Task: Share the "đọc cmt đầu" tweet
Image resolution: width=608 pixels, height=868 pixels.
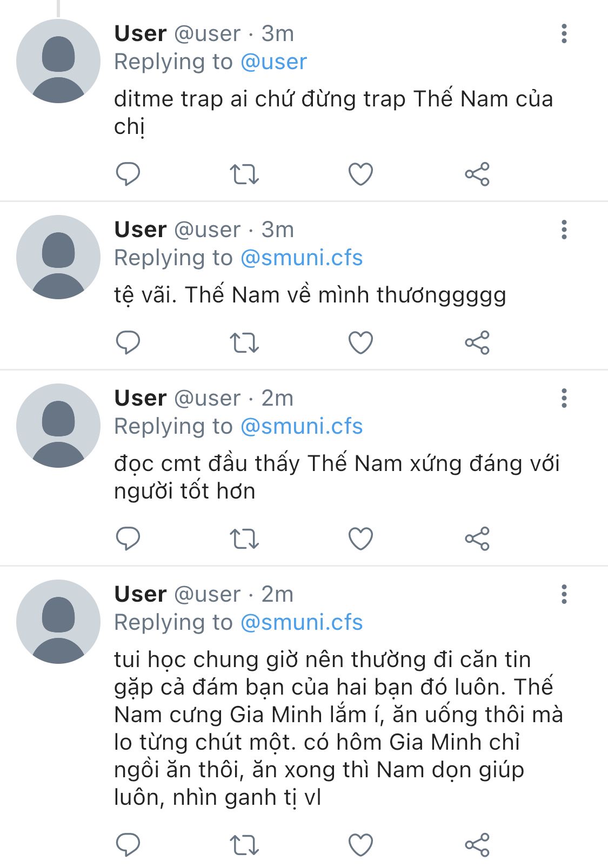Action: (x=477, y=539)
